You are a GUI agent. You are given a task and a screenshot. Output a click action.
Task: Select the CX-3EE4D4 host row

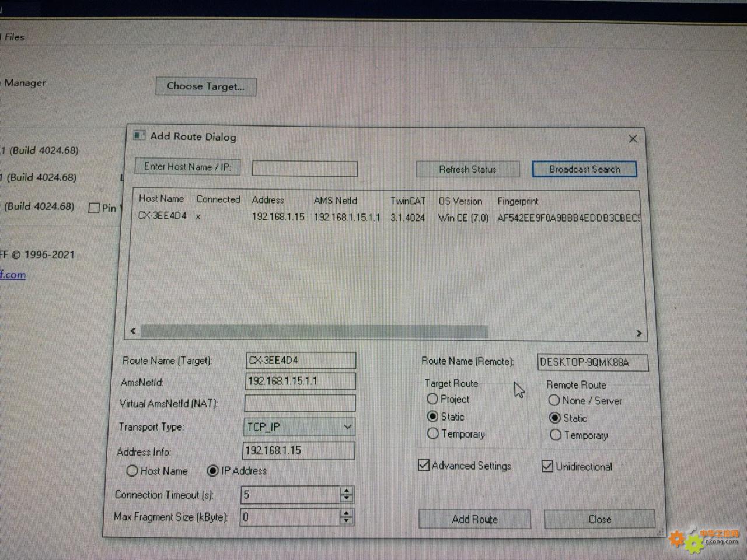[x=163, y=216]
